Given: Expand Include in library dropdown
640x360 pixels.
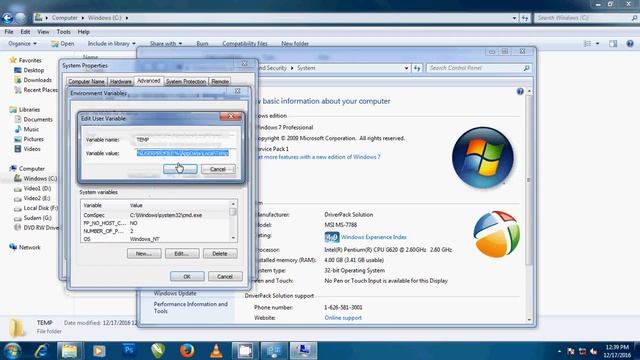Looking at the screenshot, I should pos(111,43).
